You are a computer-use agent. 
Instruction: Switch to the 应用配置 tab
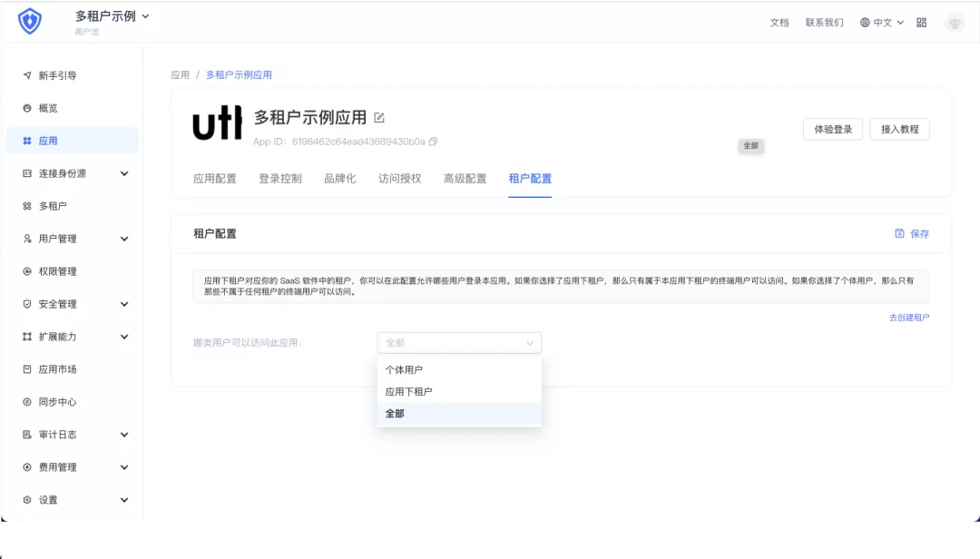click(215, 179)
